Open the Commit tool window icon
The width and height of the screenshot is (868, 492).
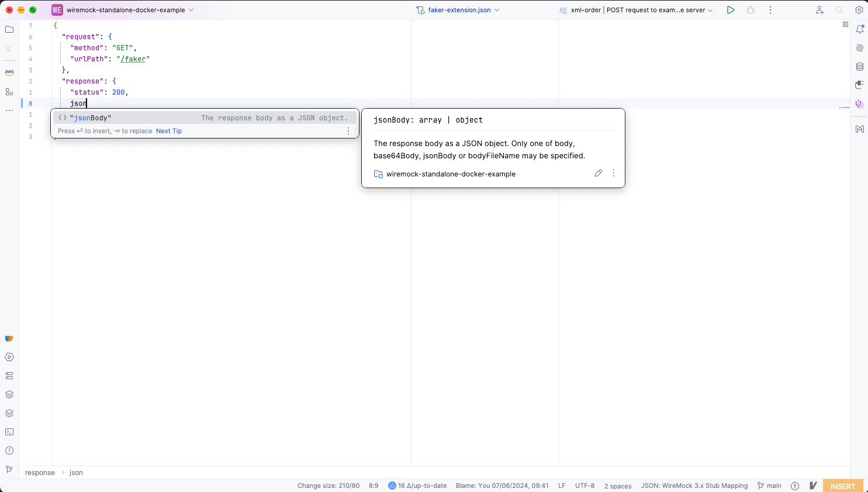(9, 48)
